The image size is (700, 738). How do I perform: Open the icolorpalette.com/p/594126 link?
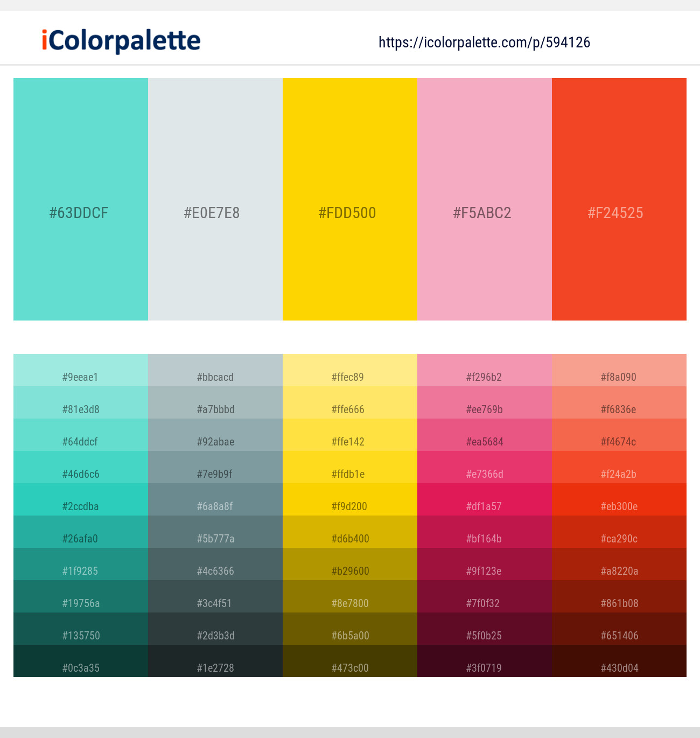tap(484, 43)
